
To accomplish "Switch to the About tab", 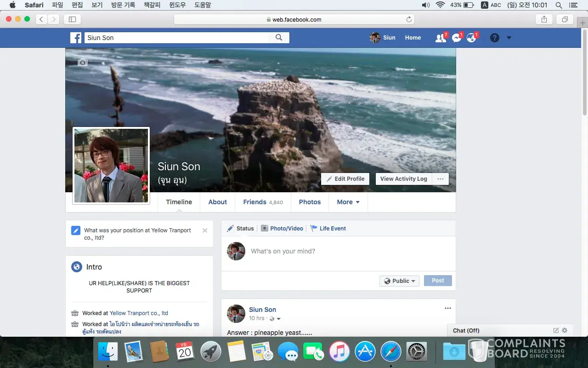I will pos(217,202).
